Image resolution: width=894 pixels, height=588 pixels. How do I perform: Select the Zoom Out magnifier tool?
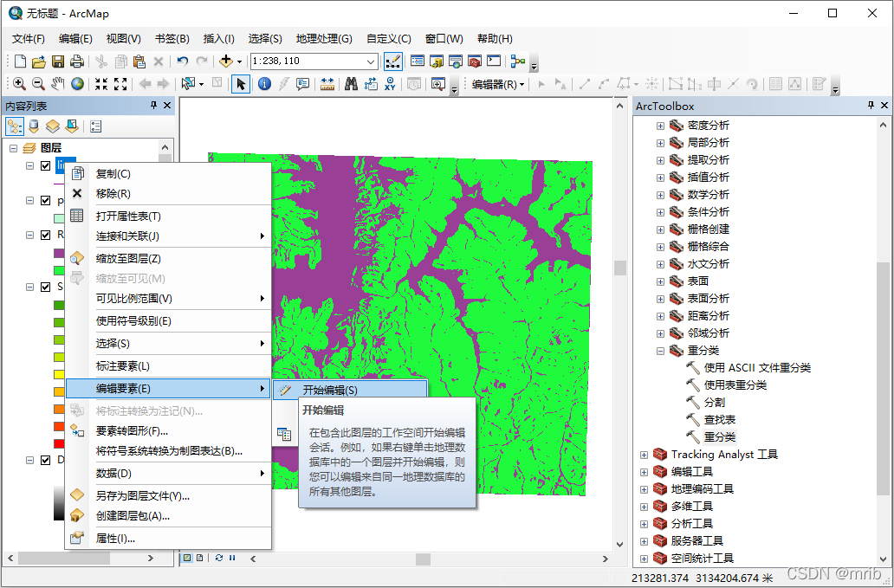[38, 84]
